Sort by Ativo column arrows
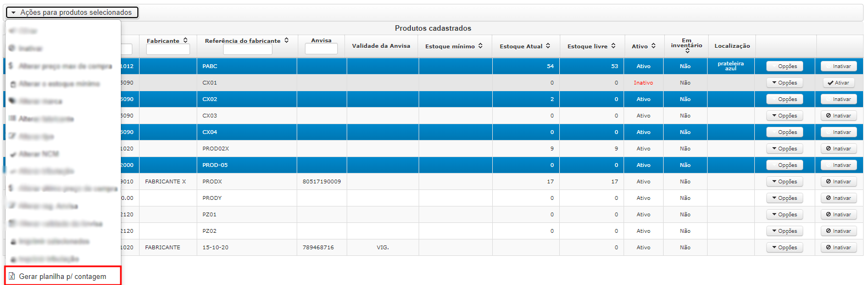Viewport: 868px width, 285px height. coord(654,46)
